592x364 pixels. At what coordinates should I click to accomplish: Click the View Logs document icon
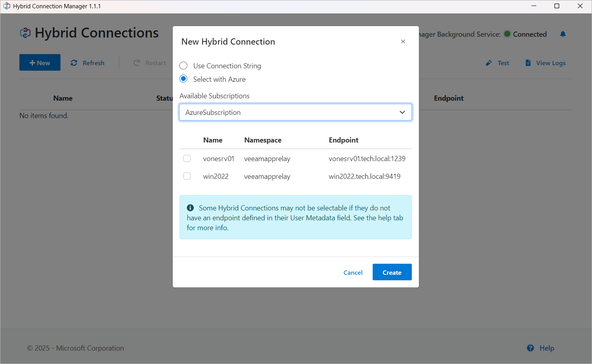tap(528, 63)
